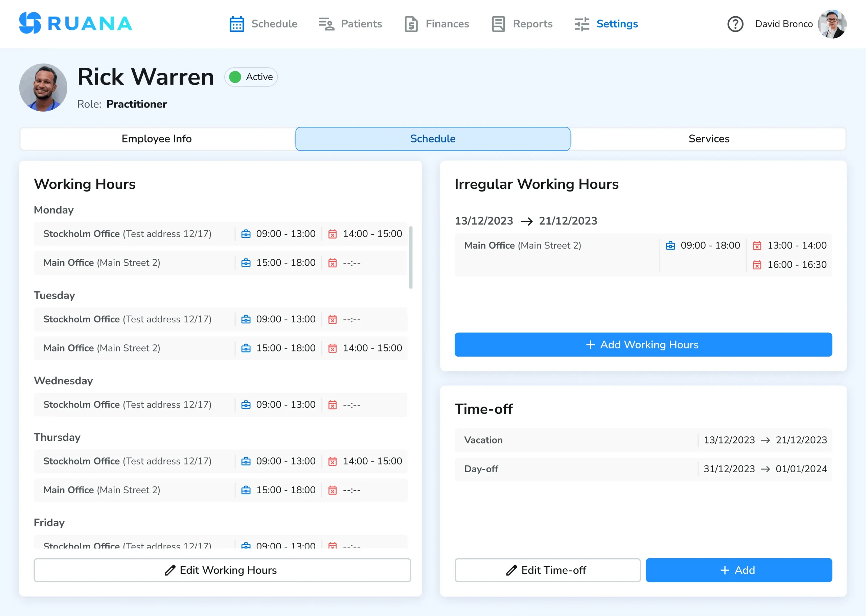Open the help question mark icon

click(x=735, y=24)
